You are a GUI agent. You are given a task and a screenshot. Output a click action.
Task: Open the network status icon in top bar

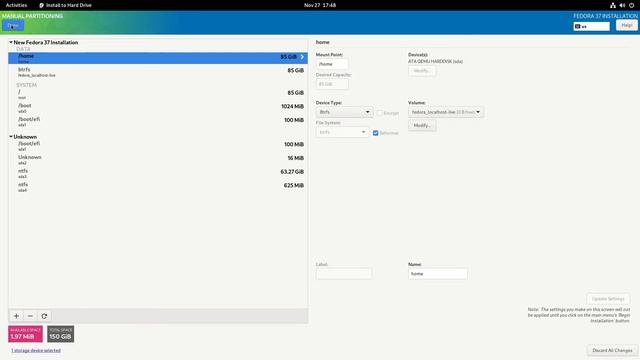click(x=613, y=5)
